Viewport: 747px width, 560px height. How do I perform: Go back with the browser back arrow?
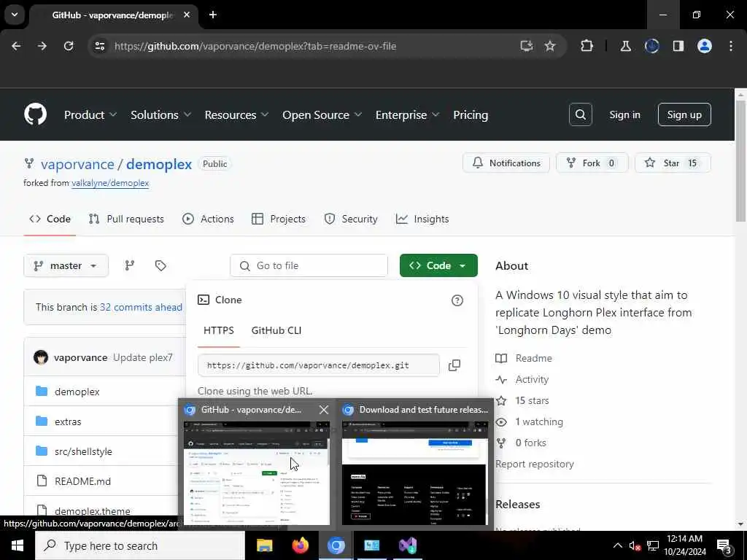pos(16,46)
